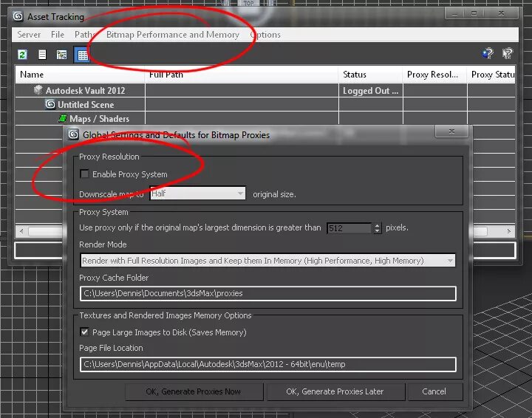532x418 pixels.
Task: Click the Asset Tracking title bar app icon
Action: [x=18, y=16]
